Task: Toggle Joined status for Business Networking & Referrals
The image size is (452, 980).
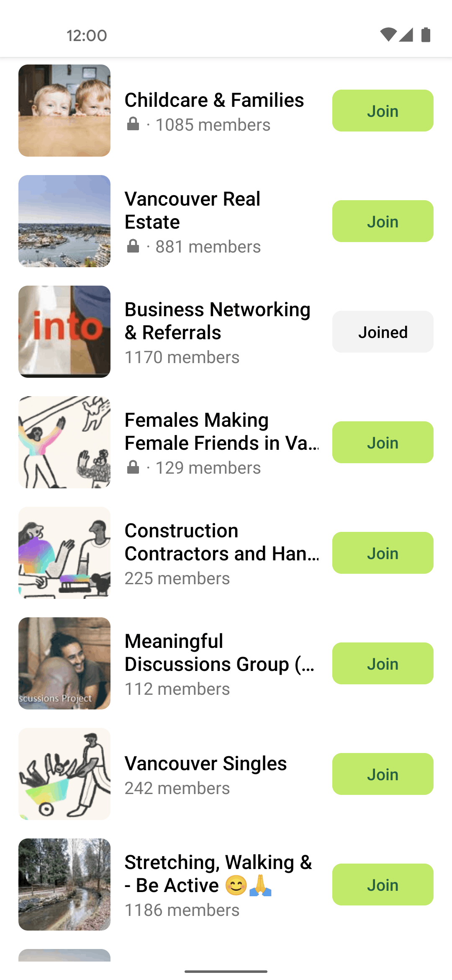Action: [383, 332]
